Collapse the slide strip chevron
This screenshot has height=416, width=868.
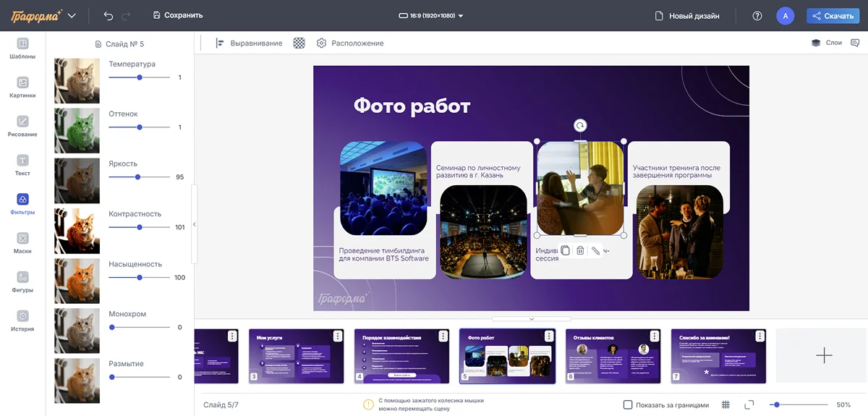tap(531, 318)
